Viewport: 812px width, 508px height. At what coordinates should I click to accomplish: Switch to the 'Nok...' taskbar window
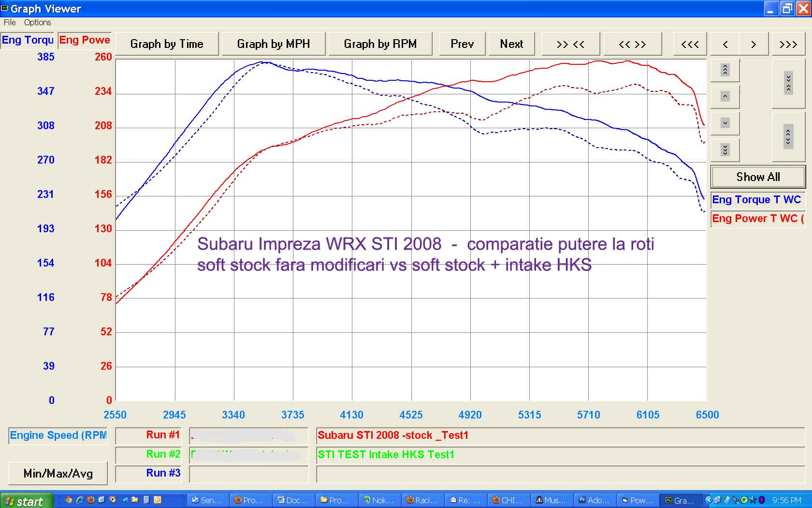click(x=378, y=500)
